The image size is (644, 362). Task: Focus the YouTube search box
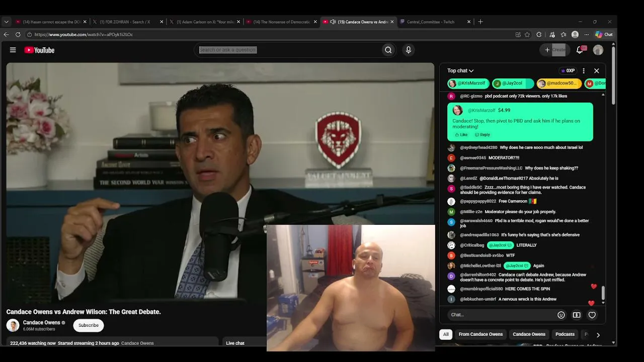coord(288,50)
